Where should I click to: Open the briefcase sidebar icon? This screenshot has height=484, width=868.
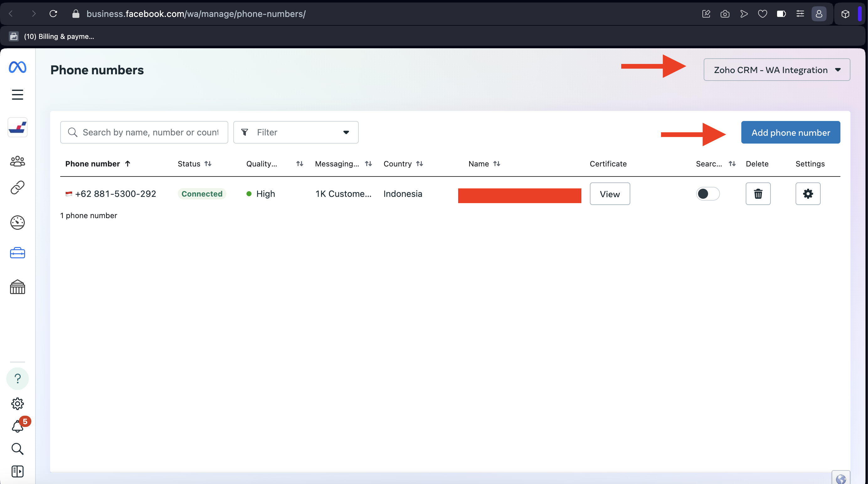18,253
